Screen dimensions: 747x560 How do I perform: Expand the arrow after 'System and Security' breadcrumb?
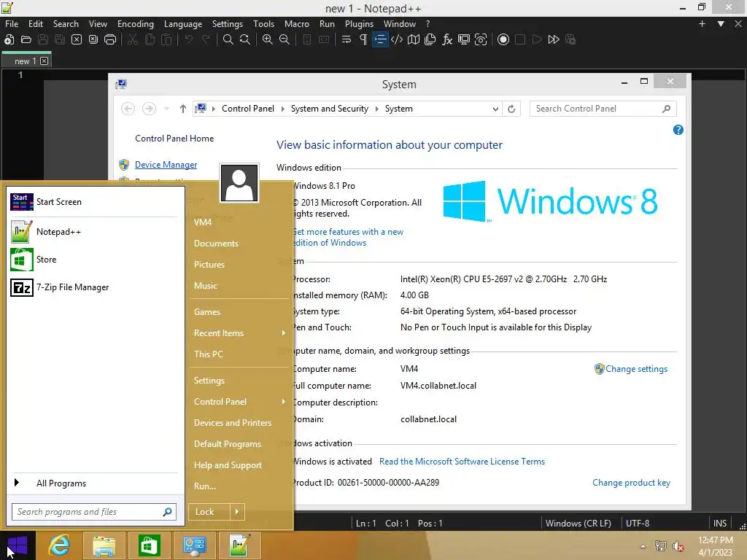[376, 109]
